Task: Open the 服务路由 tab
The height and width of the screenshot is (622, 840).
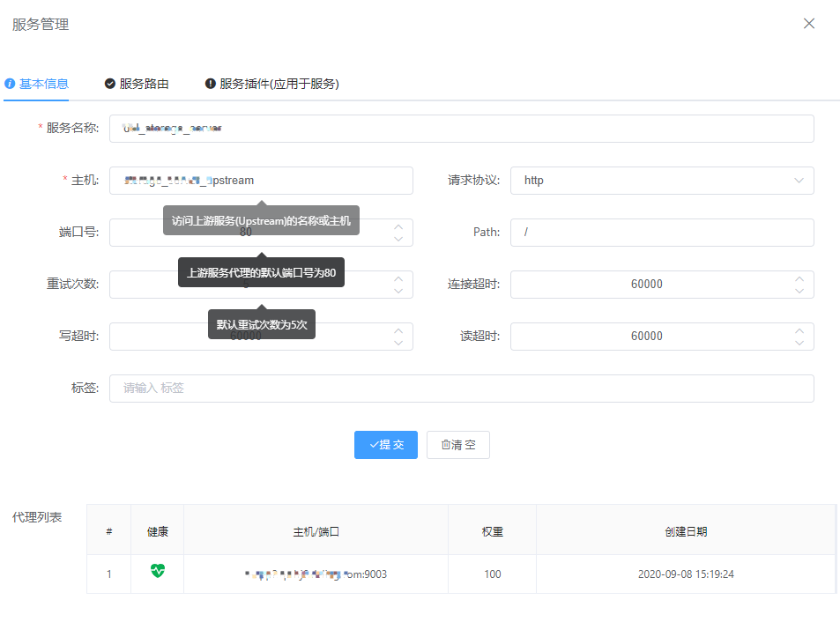Action: 137,84
